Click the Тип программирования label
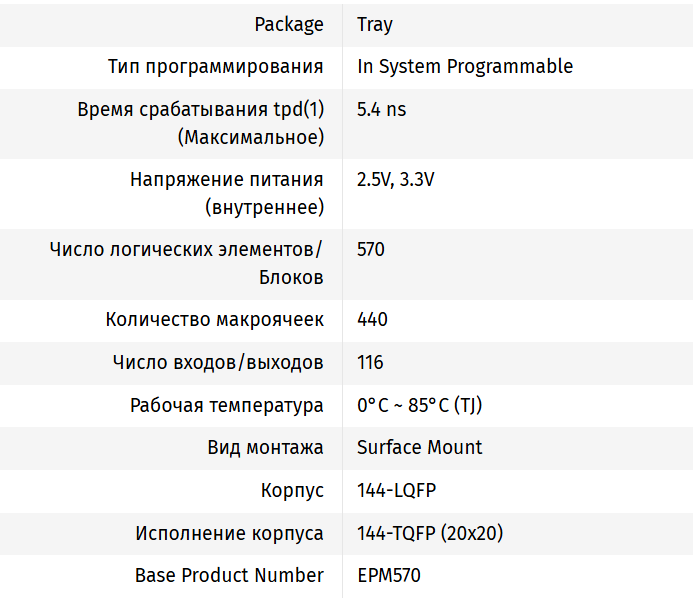 (x=215, y=67)
